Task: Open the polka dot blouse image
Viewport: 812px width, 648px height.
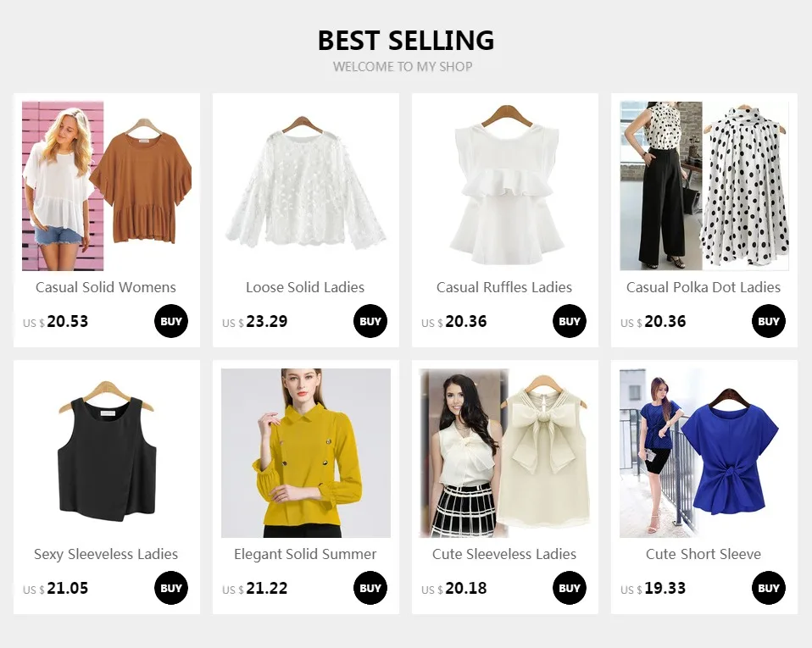Action: pos(704,186)
